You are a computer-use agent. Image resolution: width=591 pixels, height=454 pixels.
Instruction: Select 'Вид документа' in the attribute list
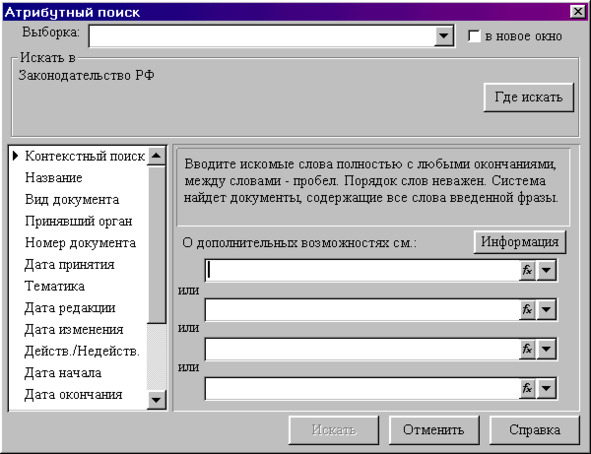click(72, 199)
